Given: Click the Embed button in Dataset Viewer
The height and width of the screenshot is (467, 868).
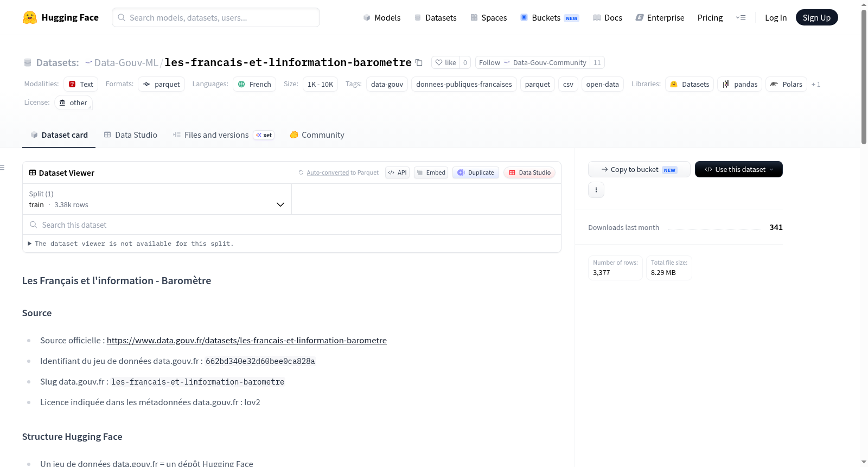Looking at the screenshot, I should (431, 172).
